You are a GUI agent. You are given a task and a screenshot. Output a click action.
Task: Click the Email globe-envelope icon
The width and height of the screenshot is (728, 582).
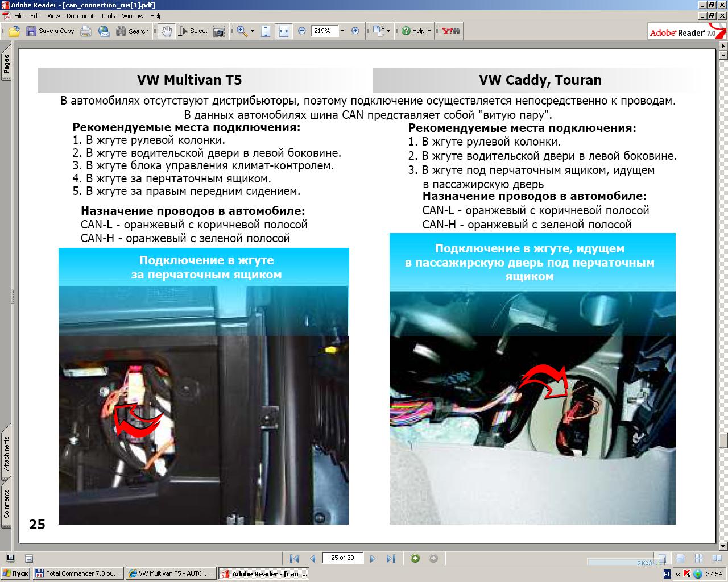coord(104,31)
